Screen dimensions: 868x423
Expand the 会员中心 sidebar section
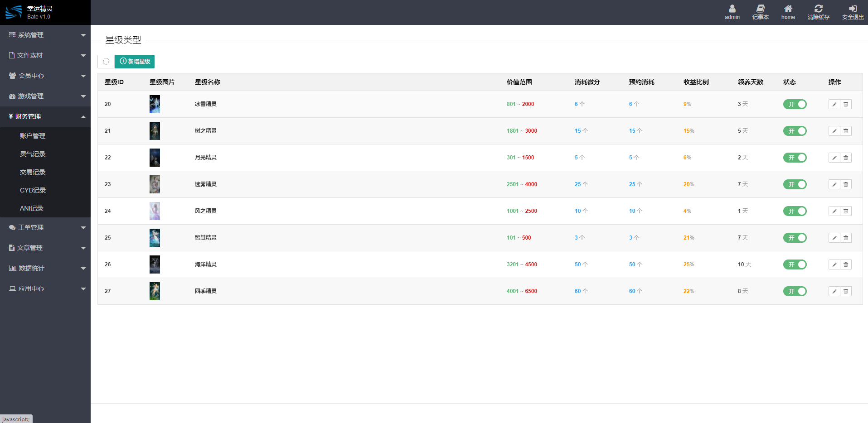(x=45, y=76)
